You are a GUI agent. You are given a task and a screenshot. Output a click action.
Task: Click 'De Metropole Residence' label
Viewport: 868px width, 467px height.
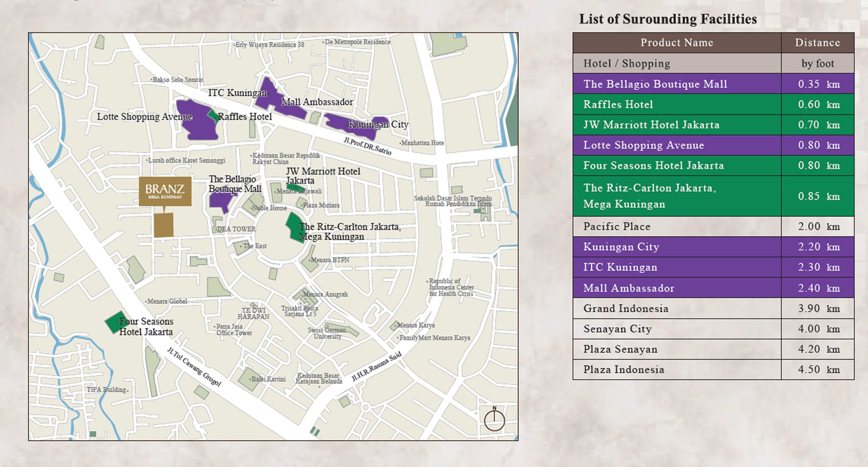[357, 42]
